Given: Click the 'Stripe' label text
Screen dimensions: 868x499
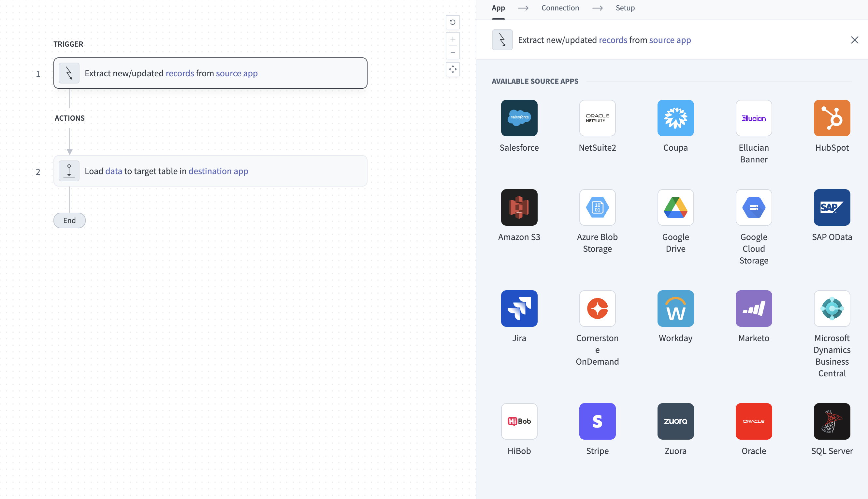Looking at the screenshot, I should (597, 451).
